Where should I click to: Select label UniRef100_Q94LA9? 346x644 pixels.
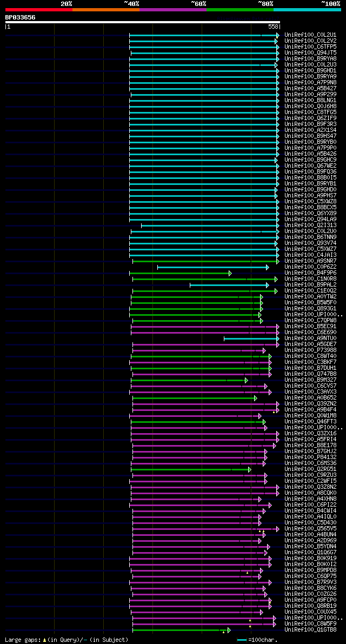(310, 220)
